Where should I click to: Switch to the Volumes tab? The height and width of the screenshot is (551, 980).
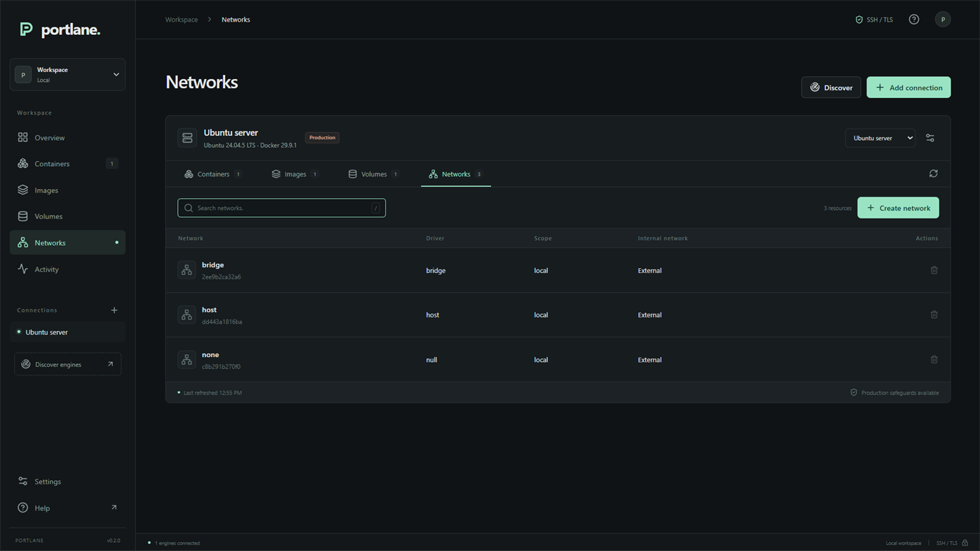pos(373,174)
